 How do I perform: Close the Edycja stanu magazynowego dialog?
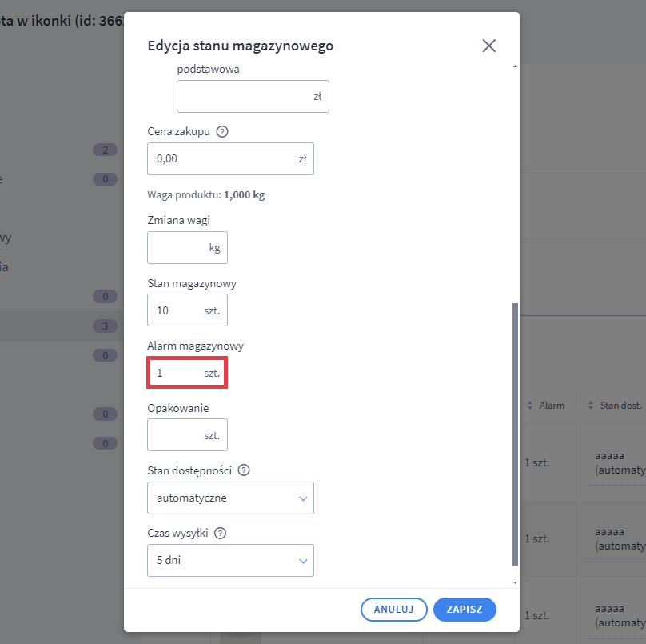[489, 46]
